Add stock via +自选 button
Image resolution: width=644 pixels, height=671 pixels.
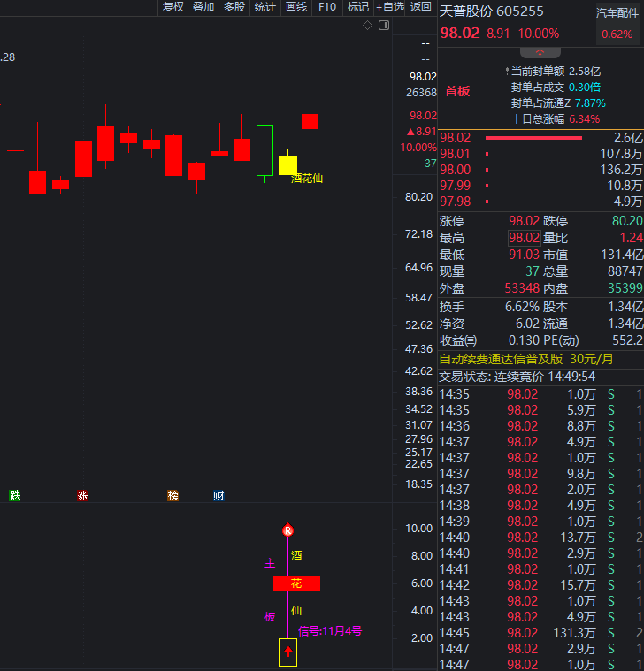(390, 7)
